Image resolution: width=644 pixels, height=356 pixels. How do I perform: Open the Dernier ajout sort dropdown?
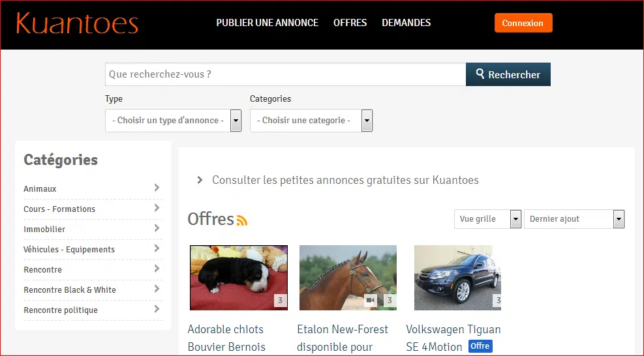(x=574, y=219)
